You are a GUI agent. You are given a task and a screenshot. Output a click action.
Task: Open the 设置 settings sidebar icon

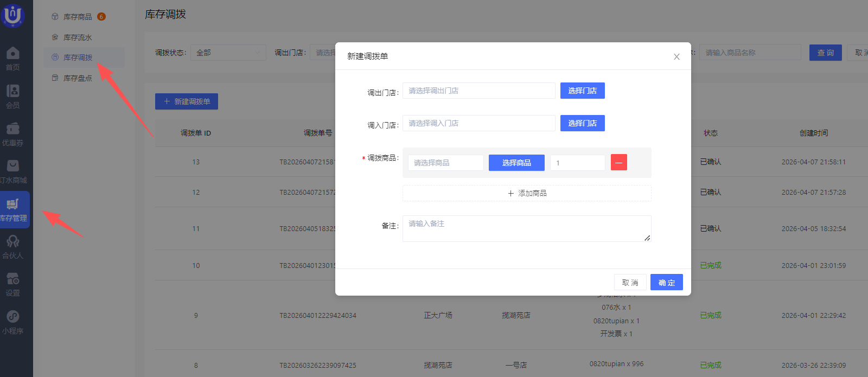13,284
